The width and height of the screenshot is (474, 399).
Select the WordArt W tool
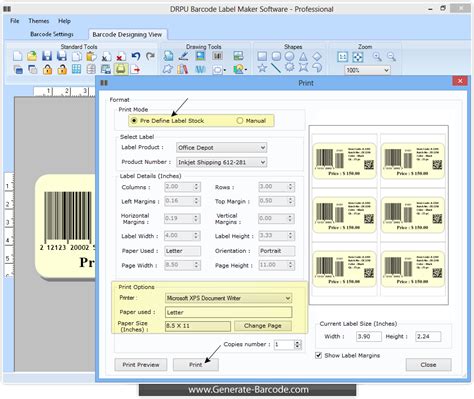coord(200,69)
